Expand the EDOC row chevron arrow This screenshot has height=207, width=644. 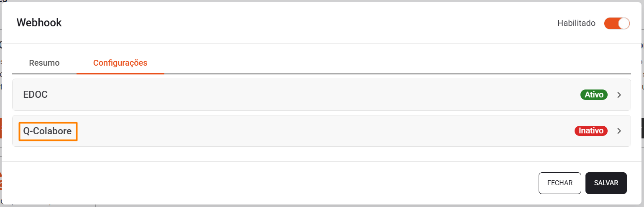(619, 95)
